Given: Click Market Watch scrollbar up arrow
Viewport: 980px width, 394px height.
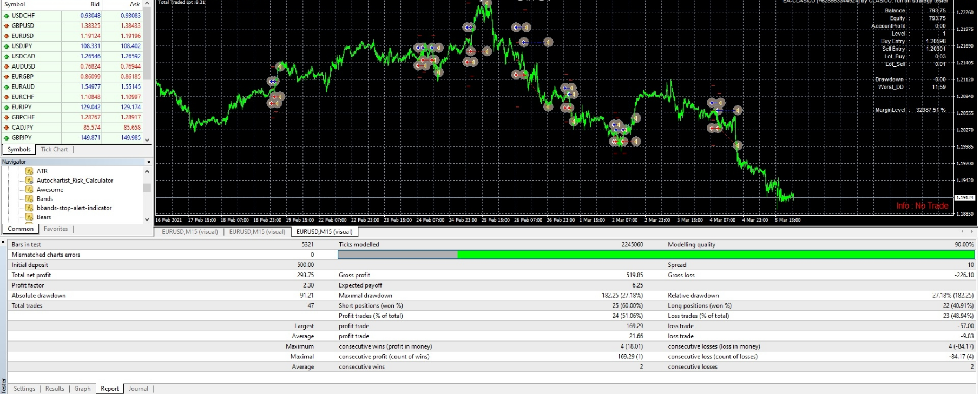Looking at the screenshot, I should point(147,4).
